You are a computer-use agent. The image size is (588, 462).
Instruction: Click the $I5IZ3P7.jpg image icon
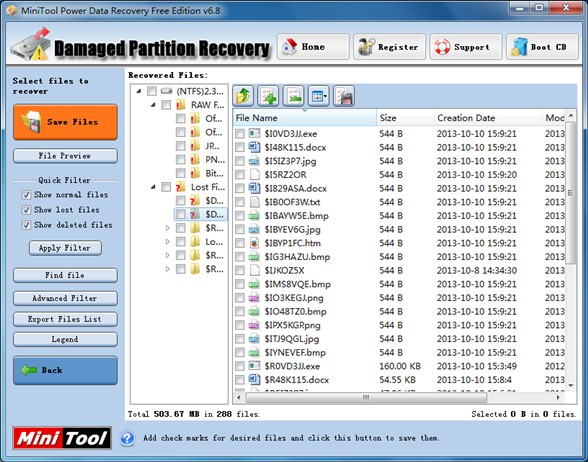pos(254,161)
